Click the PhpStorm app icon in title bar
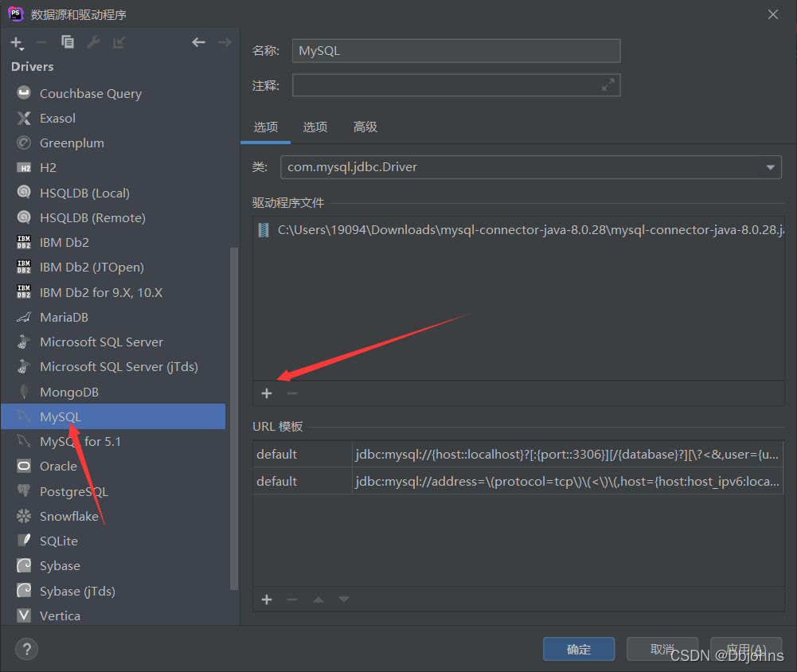The height and width of the screenshot is (672, 797). [x=16, y=14]
